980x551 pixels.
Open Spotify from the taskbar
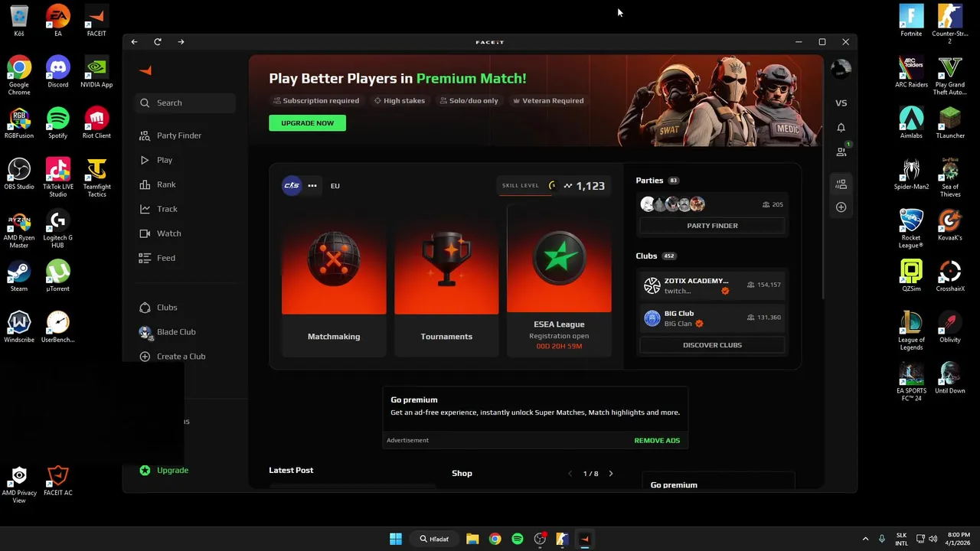pos(518,539)
